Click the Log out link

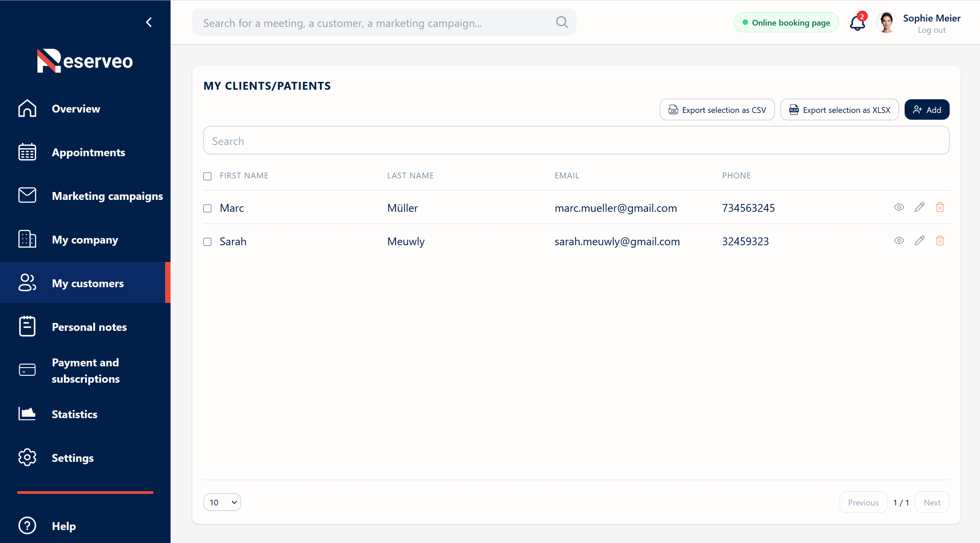(931, 30)
